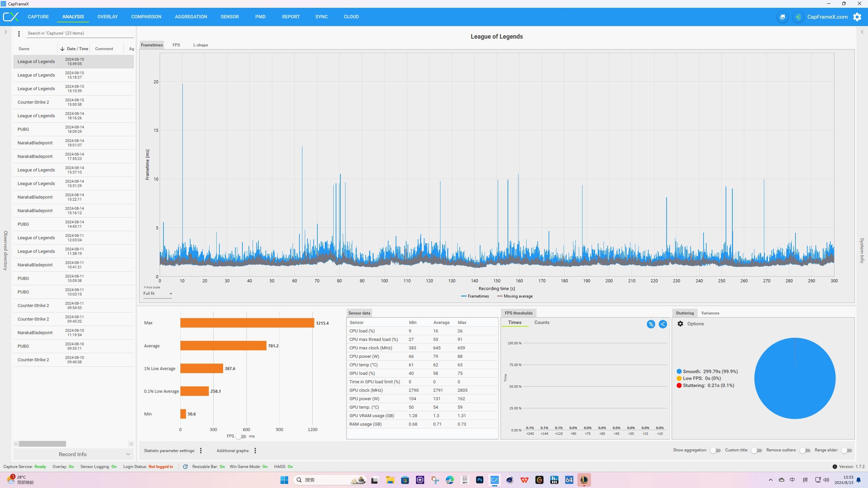Open CapFrameX.com link
The height and width of the screenshot is (488, 868).
827,17
